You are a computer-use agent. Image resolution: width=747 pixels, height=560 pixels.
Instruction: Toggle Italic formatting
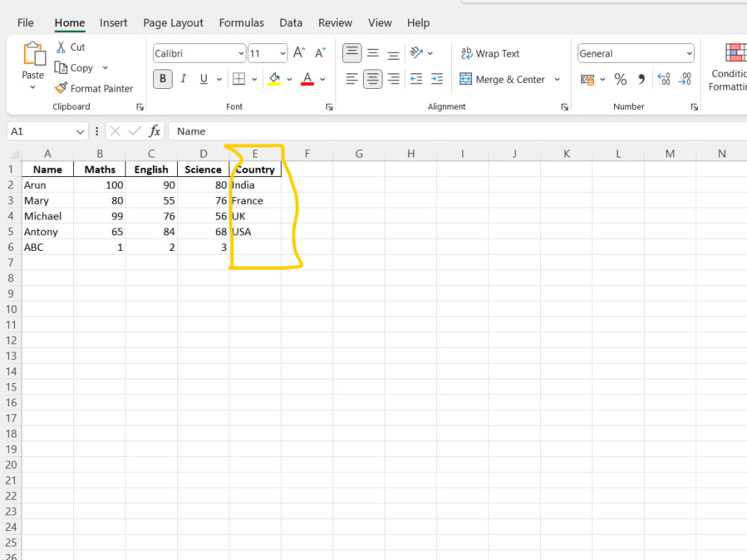click(x=184, y=79)
